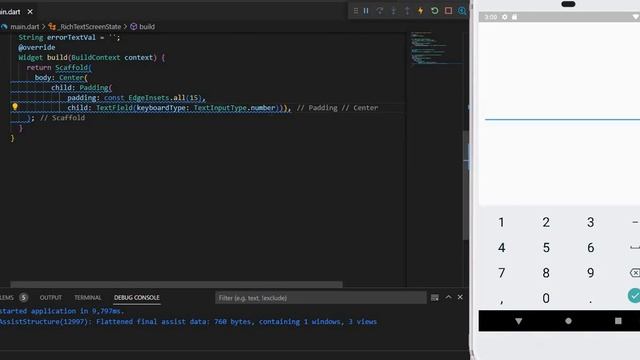This screenshot has height=360, width=640.
Task: Tap the Android back triangle button
Action: (x=518, y=321)
